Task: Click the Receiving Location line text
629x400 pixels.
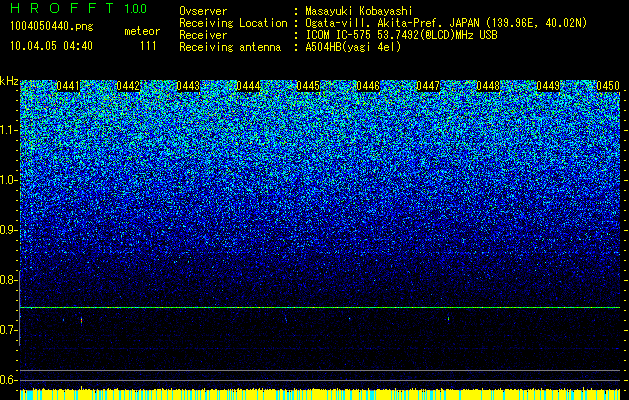Action: tap(383, 23)
